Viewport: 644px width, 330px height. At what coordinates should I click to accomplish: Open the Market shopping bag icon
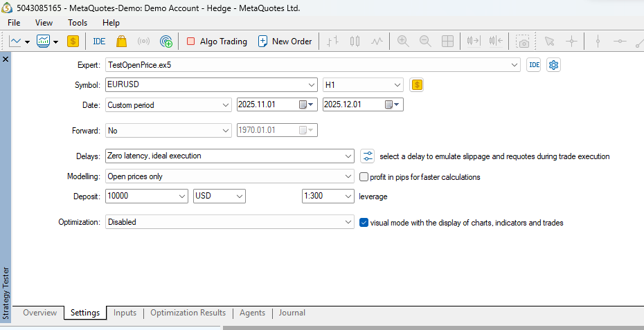tap(121, 41)
